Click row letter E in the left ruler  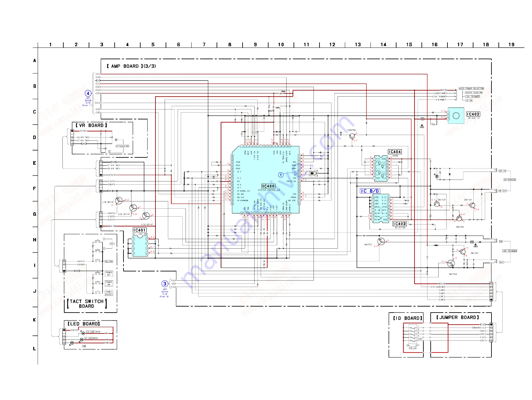35,163
